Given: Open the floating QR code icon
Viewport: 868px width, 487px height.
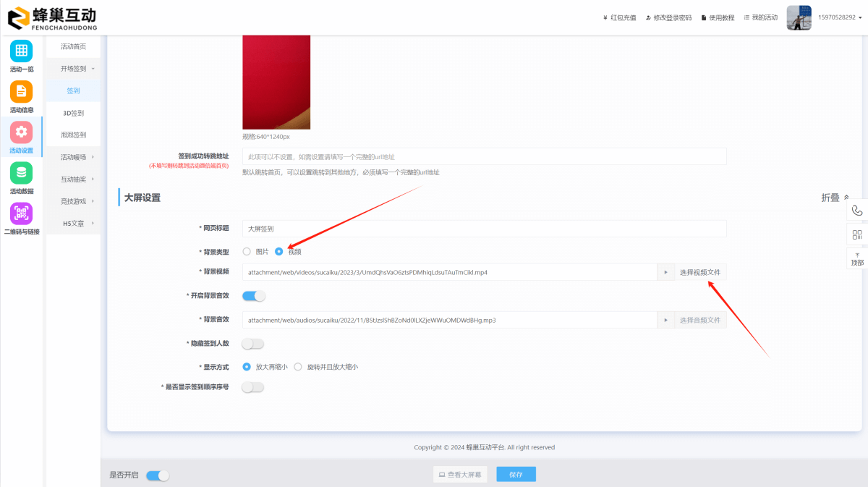Looking at the screenshot, I should coord(858,234).
